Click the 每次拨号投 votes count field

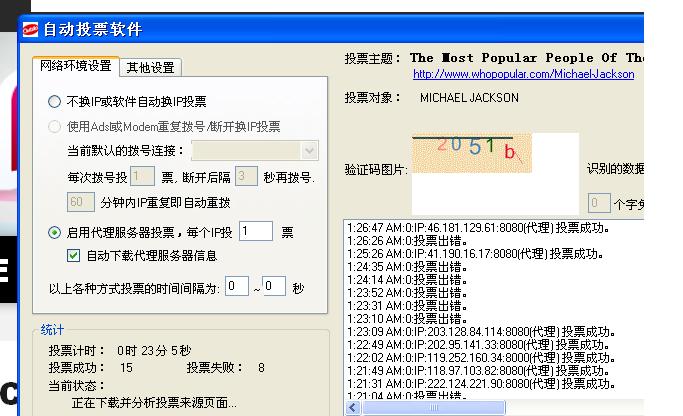click(x=141, y=177)
